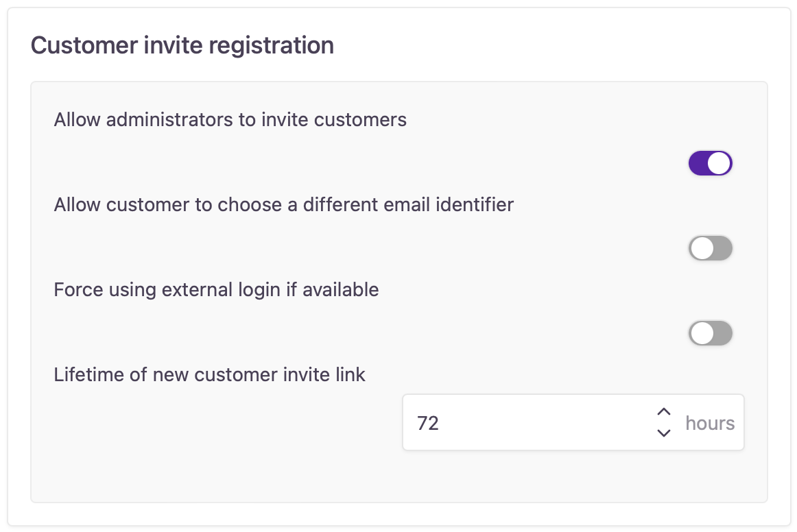
Task: Click the knob of the external login switch
Action: (702, 334)
